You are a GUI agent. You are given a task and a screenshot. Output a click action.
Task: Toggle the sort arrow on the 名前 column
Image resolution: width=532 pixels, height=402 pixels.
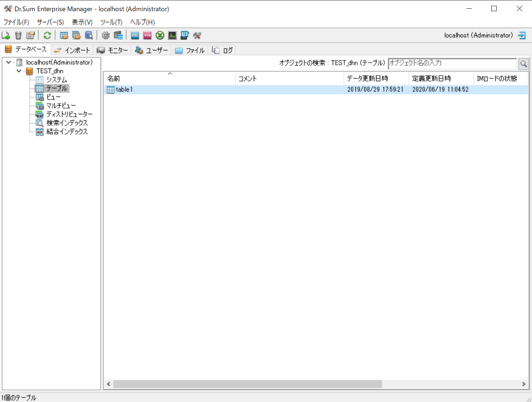170,74
